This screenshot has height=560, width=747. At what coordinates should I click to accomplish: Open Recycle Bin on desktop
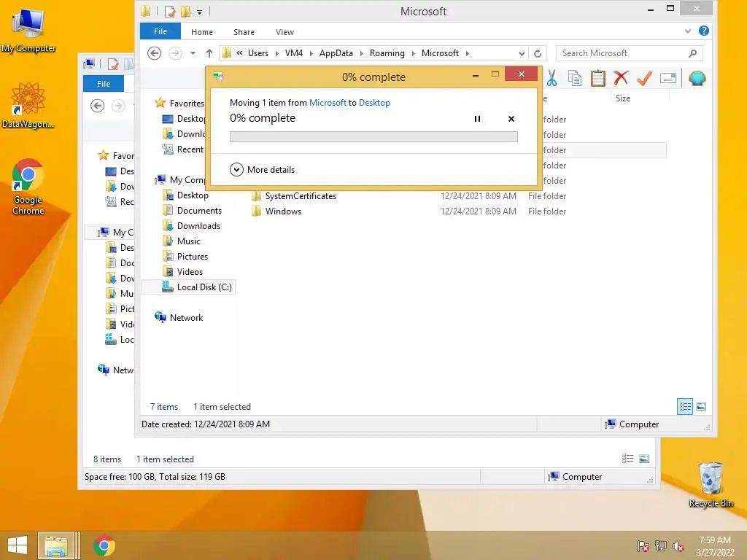tap(711, 484)
